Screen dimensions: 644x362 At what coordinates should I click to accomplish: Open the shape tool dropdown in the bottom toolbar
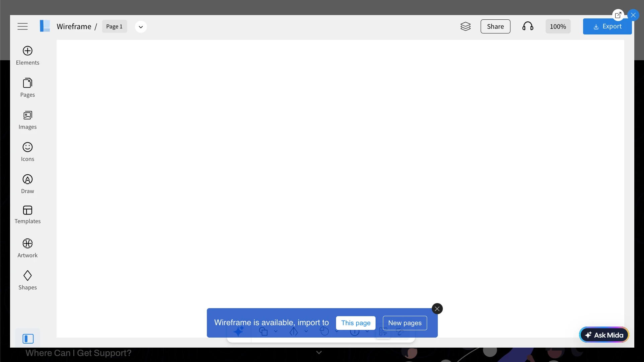coord(276,332)
